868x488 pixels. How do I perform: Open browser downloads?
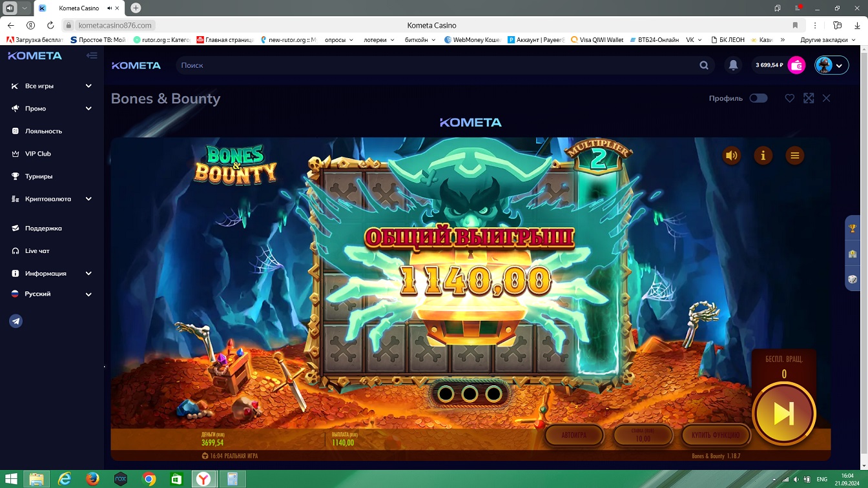856,25
